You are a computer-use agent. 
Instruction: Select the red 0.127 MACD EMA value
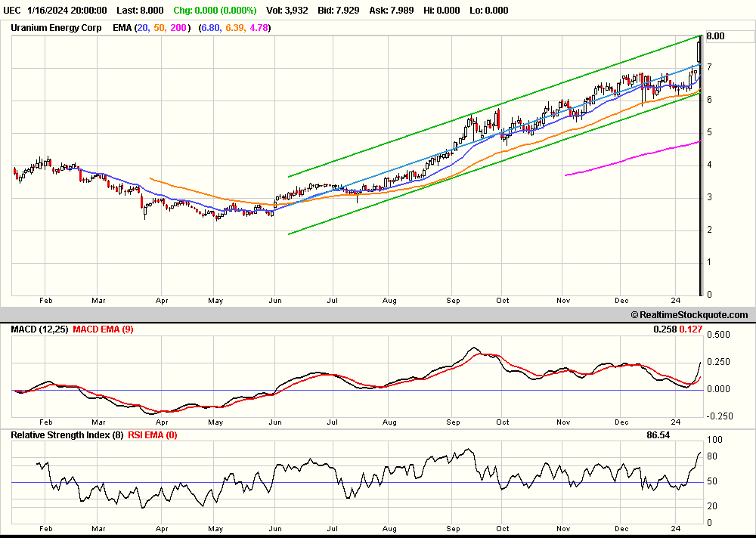click(x=691, y=329)
